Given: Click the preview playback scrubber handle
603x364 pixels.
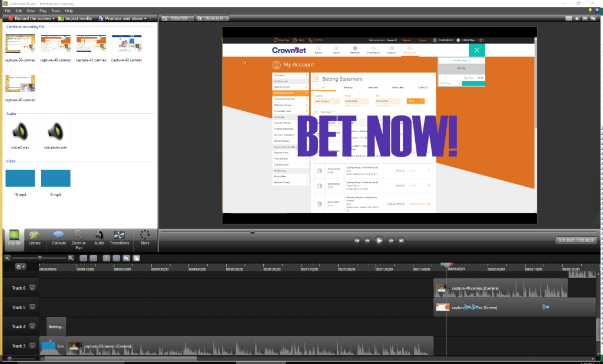Looking at the screenshot, I should pos(252,232).
